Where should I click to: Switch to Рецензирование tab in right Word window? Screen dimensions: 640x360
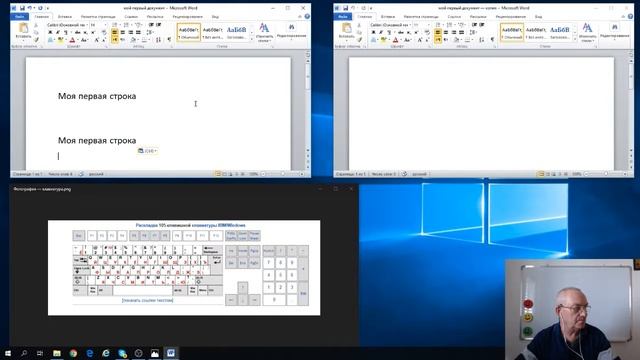click(511, 17)
